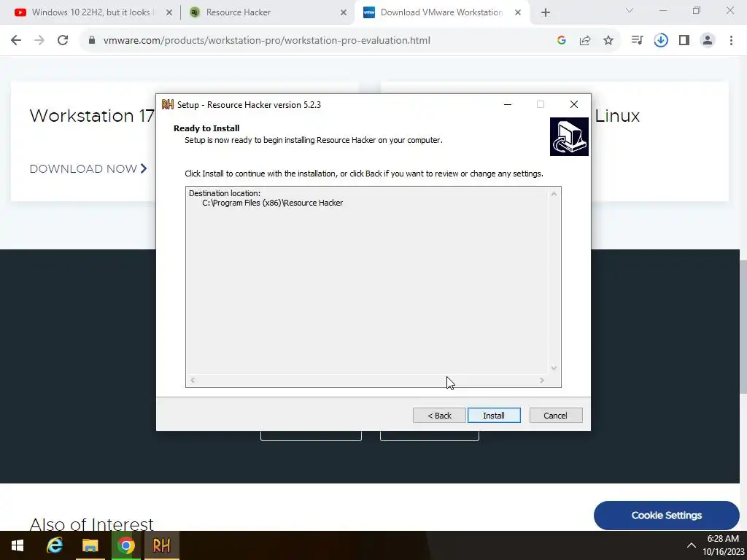The height and width of the screenshot is (560, 747).
Task: Open Chrome three-dot menu
Action: tap(731, 41)
